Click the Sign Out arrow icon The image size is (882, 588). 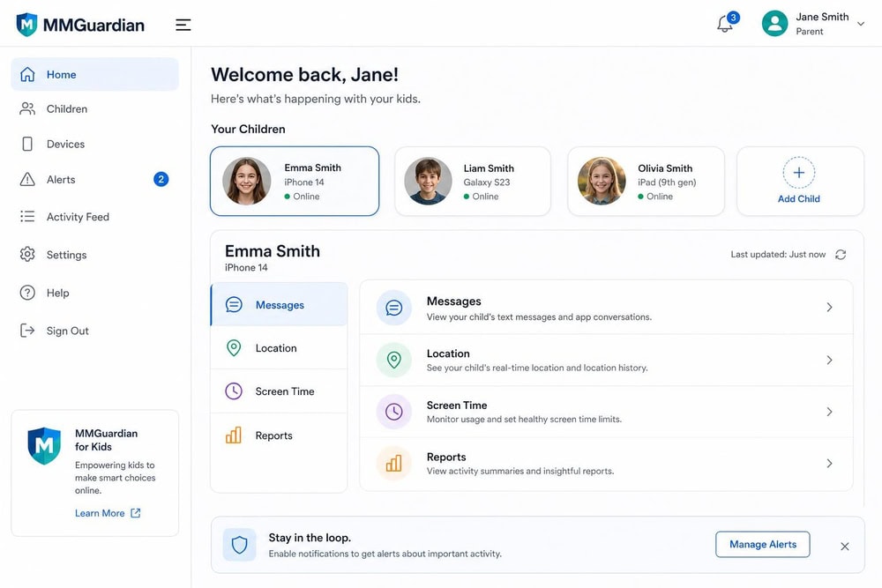click(27, 331)
